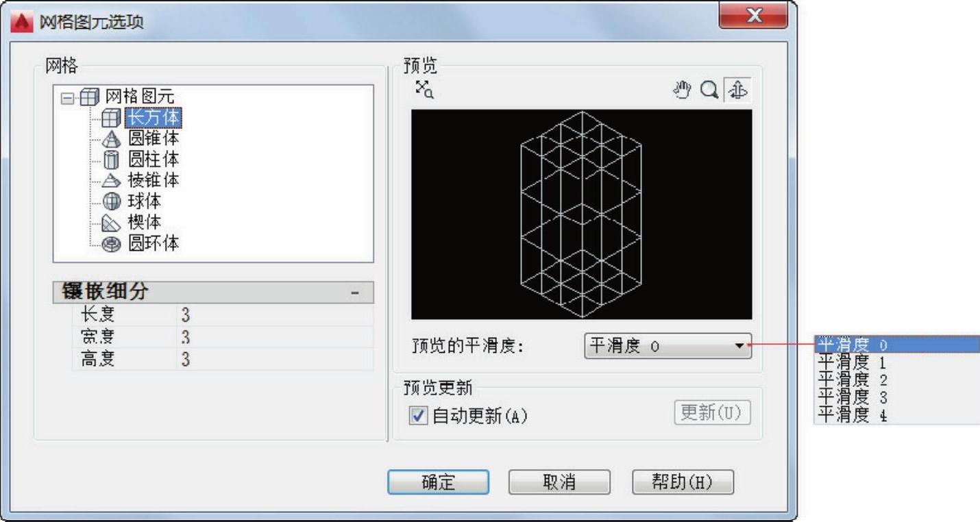Collapse the 镶嵌细分 section
The height and width of the screenshot is (522, 980).
point(355,293)
